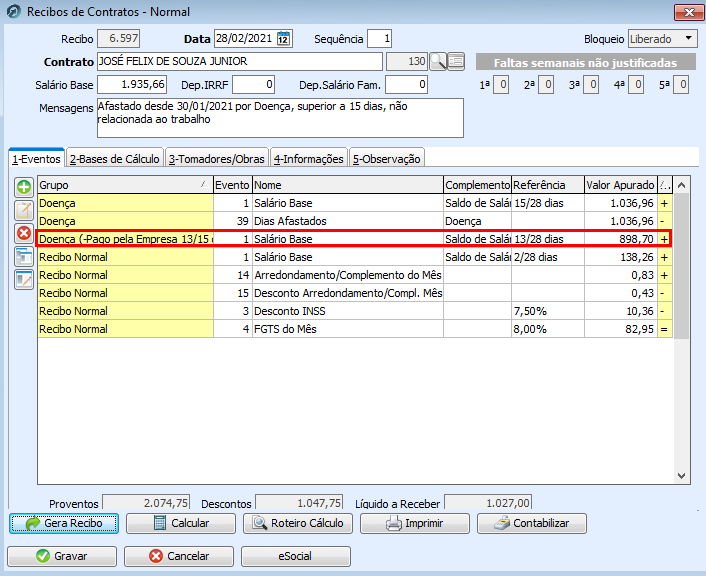Select the Salário Base 15/28 dias row
The width and height of the screenshot is (706, 576).
tap(355, 203)
